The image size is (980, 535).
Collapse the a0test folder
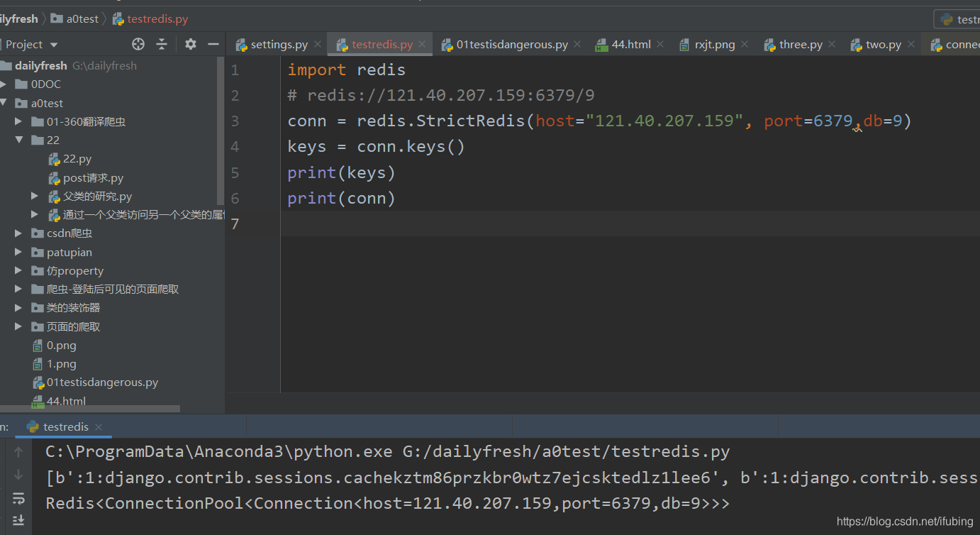tap(4, 103)
